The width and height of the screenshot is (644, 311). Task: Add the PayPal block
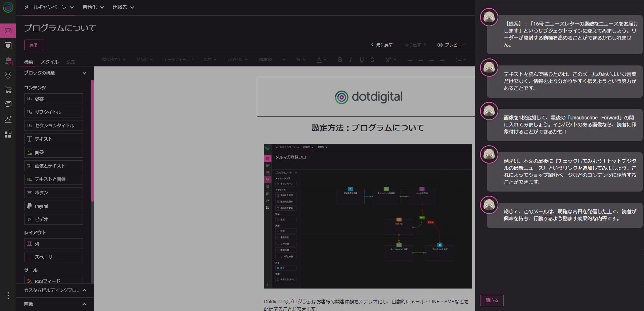53,206
